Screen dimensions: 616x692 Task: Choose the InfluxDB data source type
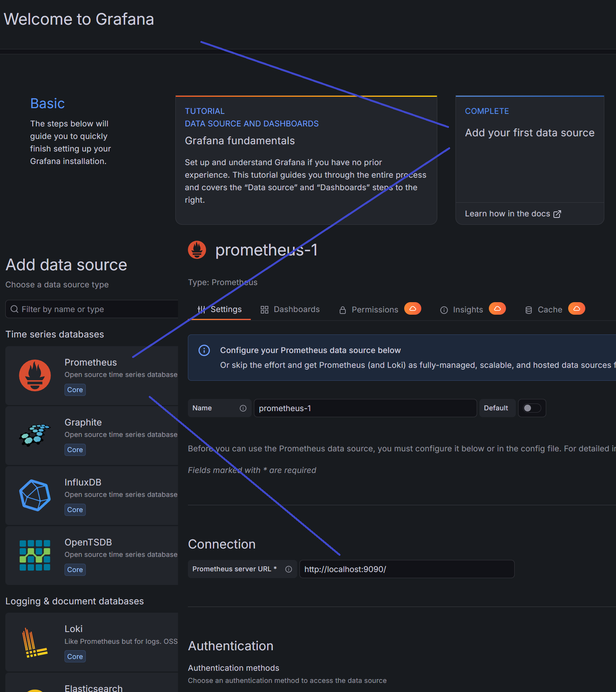[x=92, y=495]
